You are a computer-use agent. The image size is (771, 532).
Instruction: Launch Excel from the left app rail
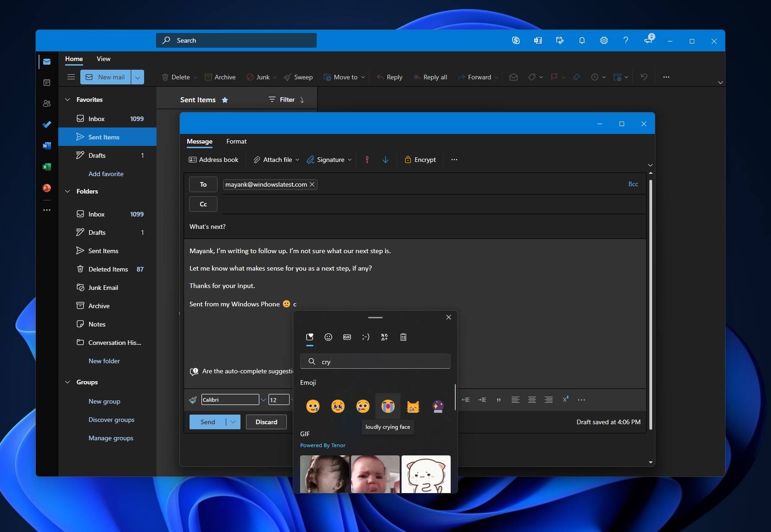46,167
